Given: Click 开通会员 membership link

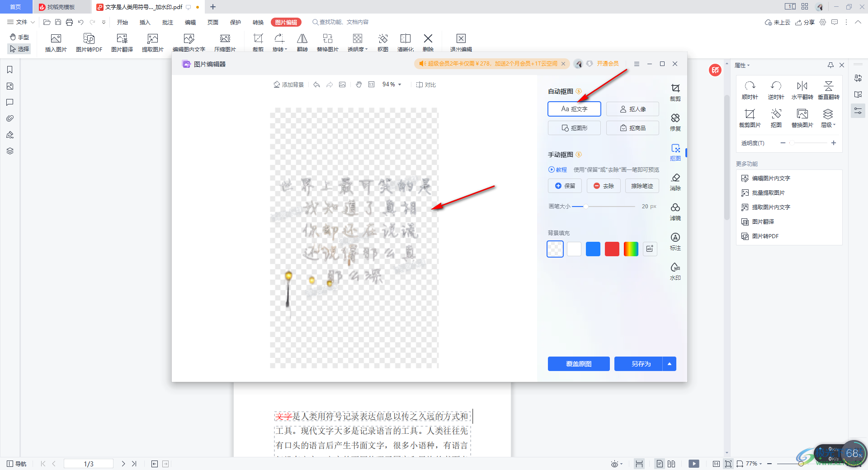Looking at the screenshot, I should tap(608, 64).
